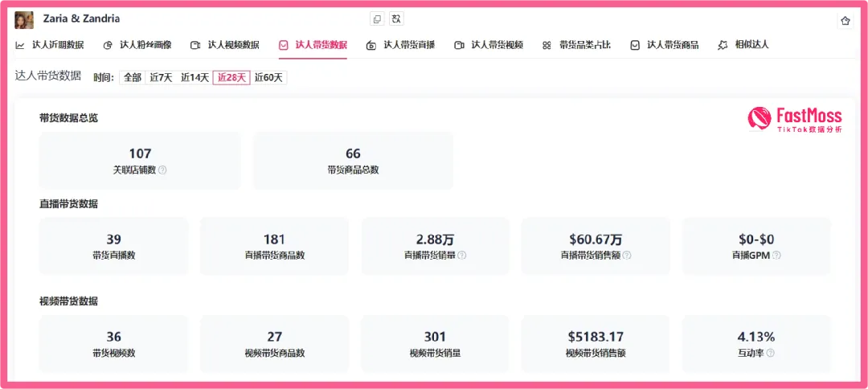Click the $5183.17 video revenue value
868x389 pixels.
[x=596, y=337]
